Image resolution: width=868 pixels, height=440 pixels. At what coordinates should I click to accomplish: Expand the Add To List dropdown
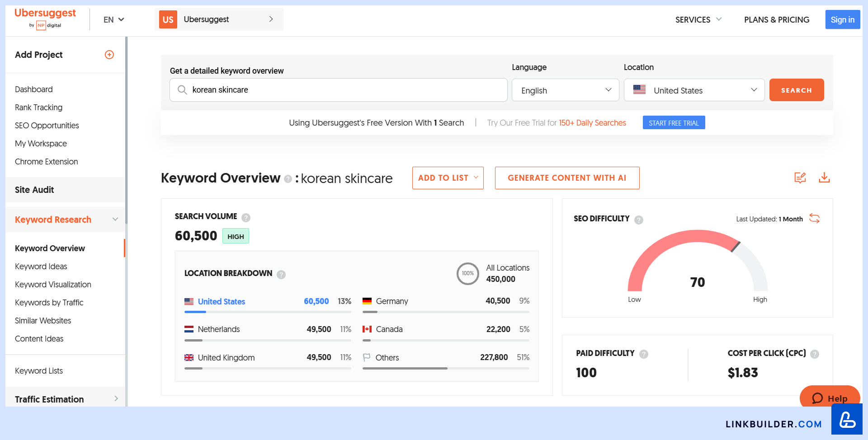[448, 178]
